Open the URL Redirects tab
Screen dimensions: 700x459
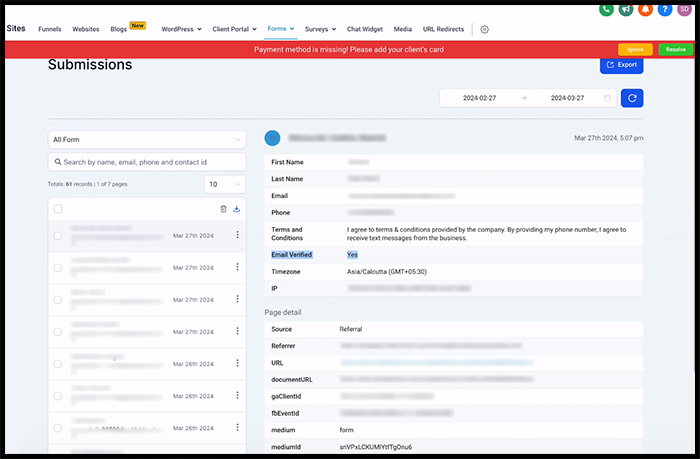click(x=443, y=29)
